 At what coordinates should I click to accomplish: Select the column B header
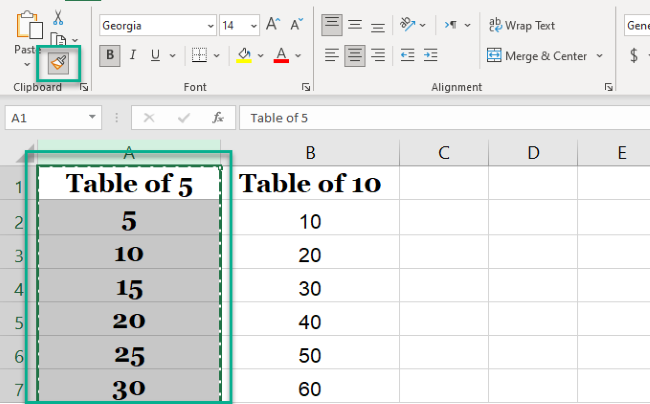pos(311,152)
